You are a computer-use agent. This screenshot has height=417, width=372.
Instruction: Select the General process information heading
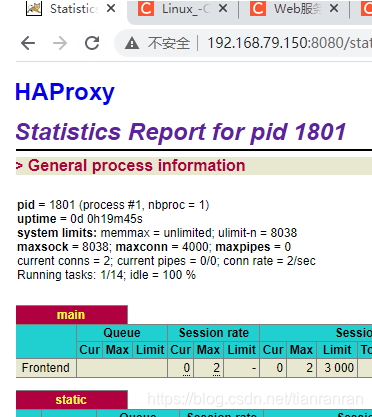136,165
